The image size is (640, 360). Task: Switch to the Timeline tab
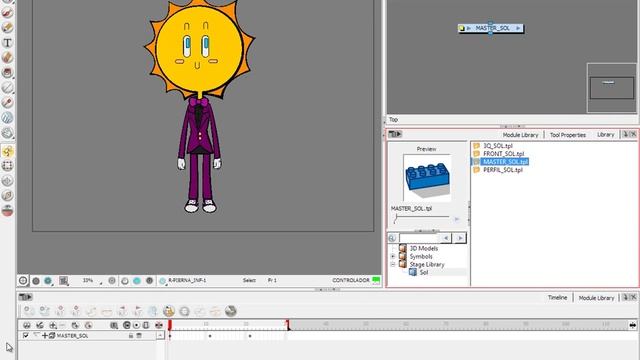(x=558, y=298)
